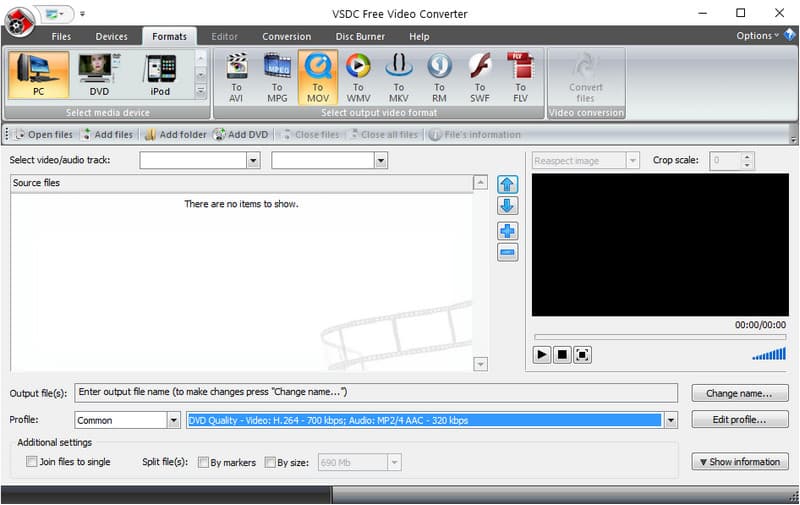Click the blue plus add file icon
The image size is (800, 505).
(x=507, y=231)
